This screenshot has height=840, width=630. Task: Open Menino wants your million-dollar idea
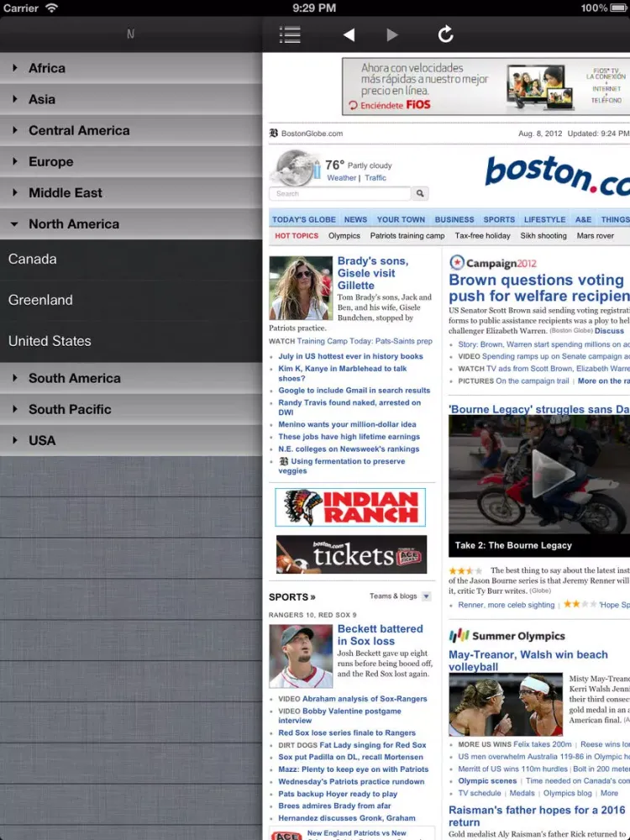(x=347, y=424)
